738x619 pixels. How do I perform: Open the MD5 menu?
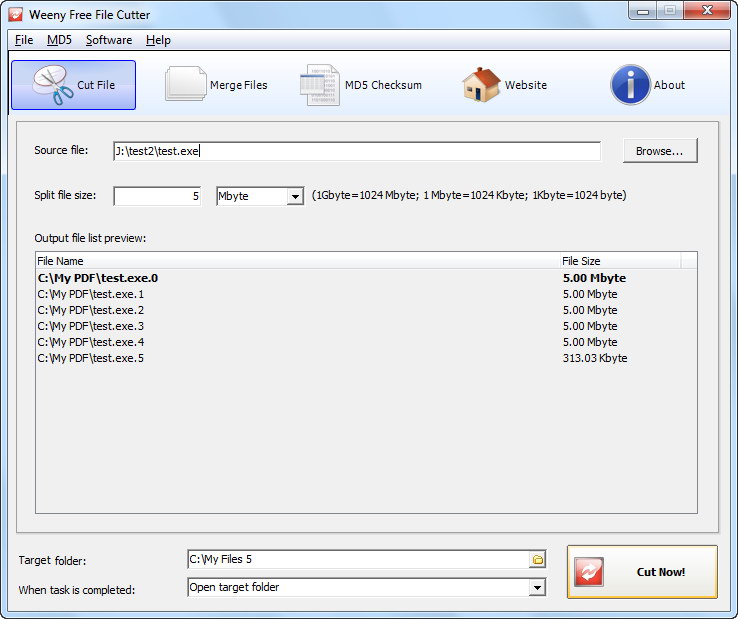[59, 40]
